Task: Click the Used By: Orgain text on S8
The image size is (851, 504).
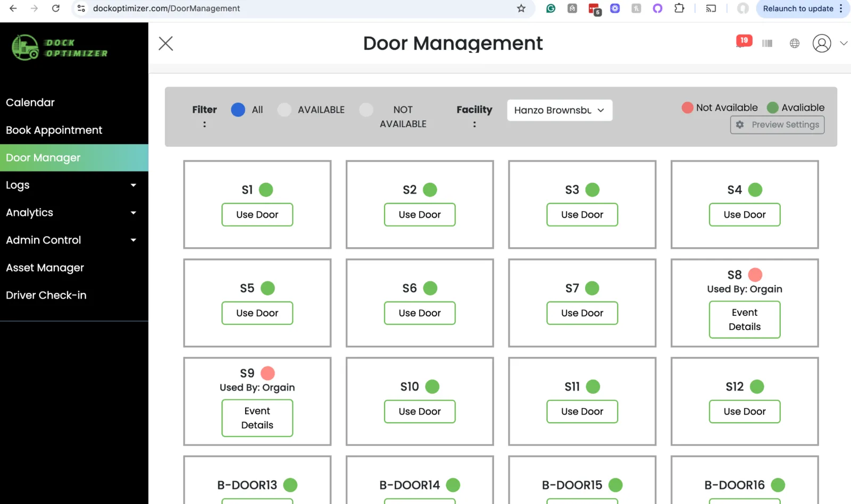Action: point(745,289)
